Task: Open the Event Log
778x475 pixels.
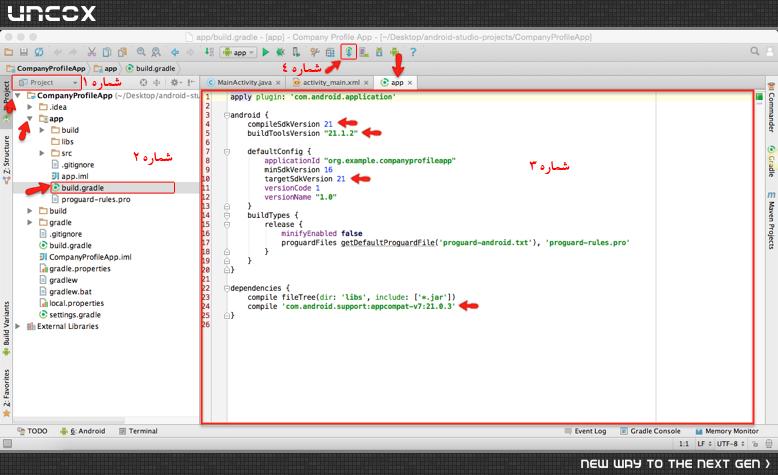Action: click(x=585, y=431)
